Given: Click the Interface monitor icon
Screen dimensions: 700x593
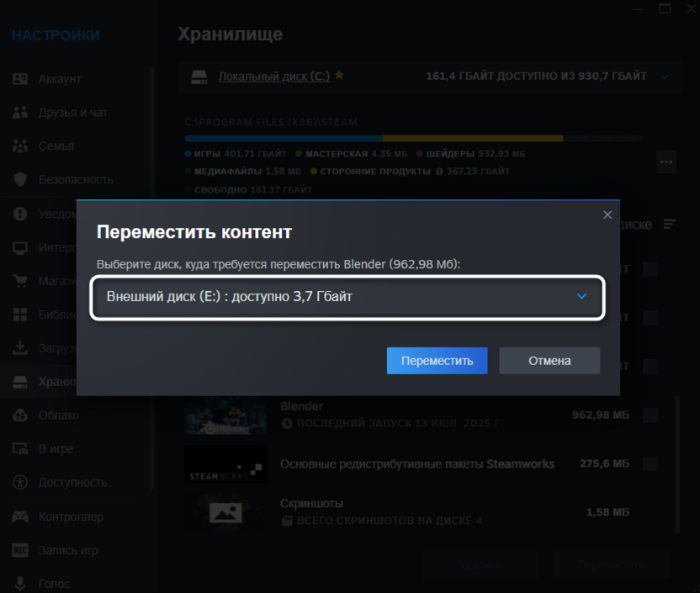Looking at the screenshot, I should [x=20, y=247].
